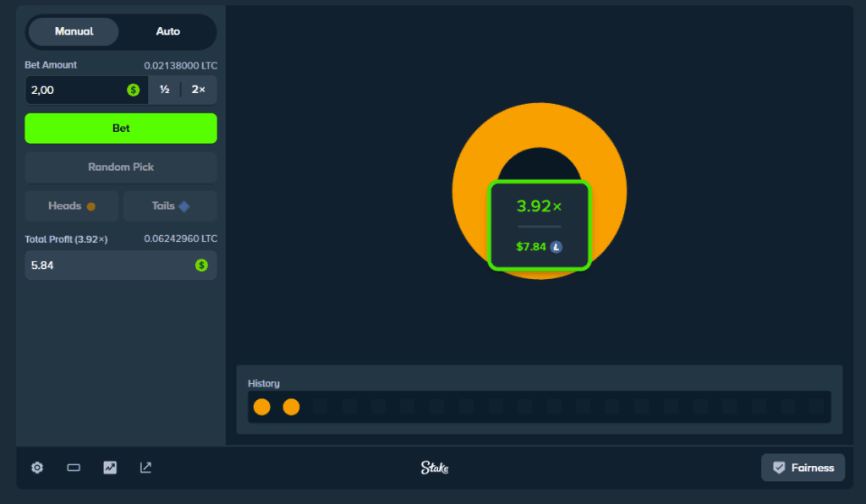The image size is (866, 504).
Task: Click the Stake logo in footer
Action: tap(435, 468)
